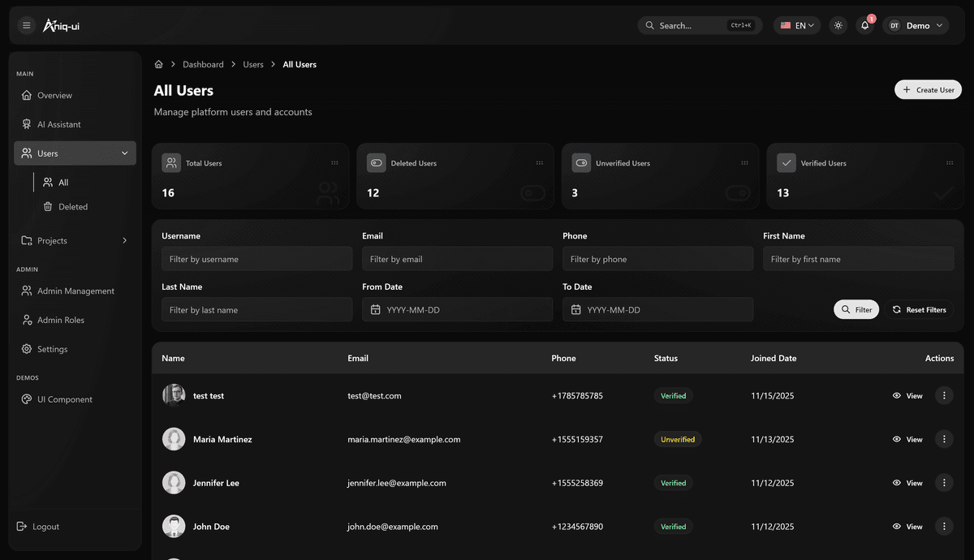974x560 pixels.
Task: Open the notifications bell icon
Action: tap(865, 26)
